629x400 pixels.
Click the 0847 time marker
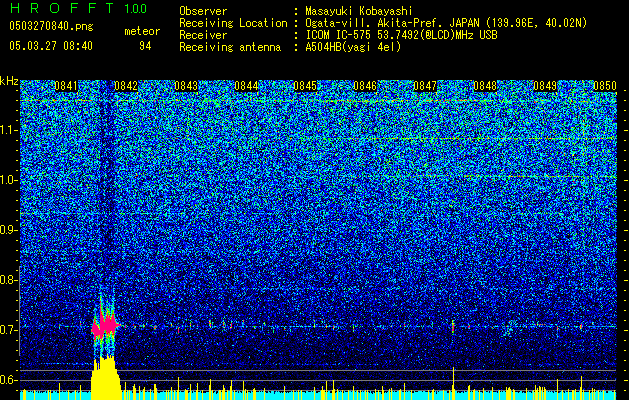425,86
